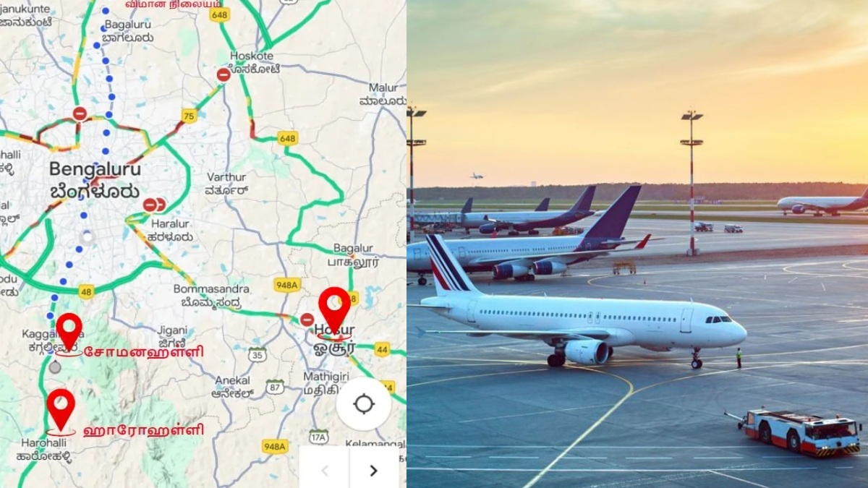Select the red pin near Kaggalipura
Image resolution: width=868 pixels, height=488 pixels.
(x=69, y=332)
